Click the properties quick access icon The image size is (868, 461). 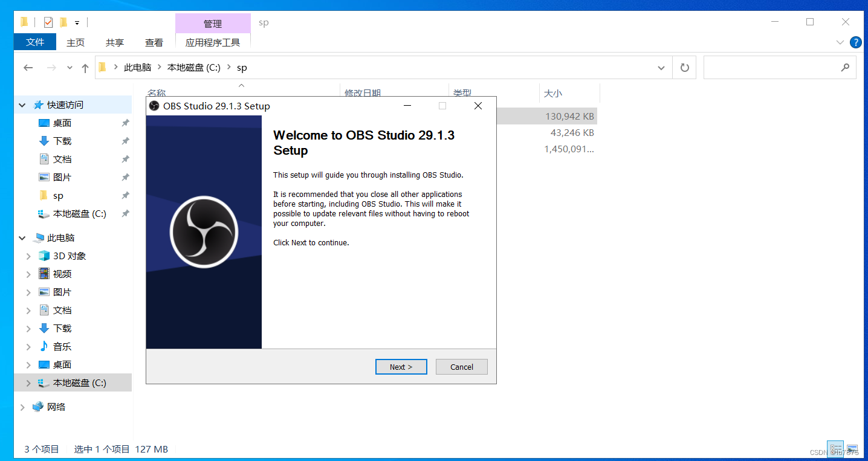click(48, 22)
